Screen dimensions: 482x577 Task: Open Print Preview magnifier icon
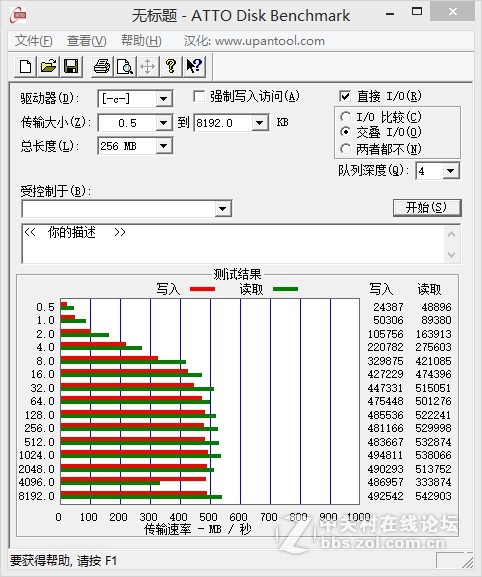(x=125, y=66)
